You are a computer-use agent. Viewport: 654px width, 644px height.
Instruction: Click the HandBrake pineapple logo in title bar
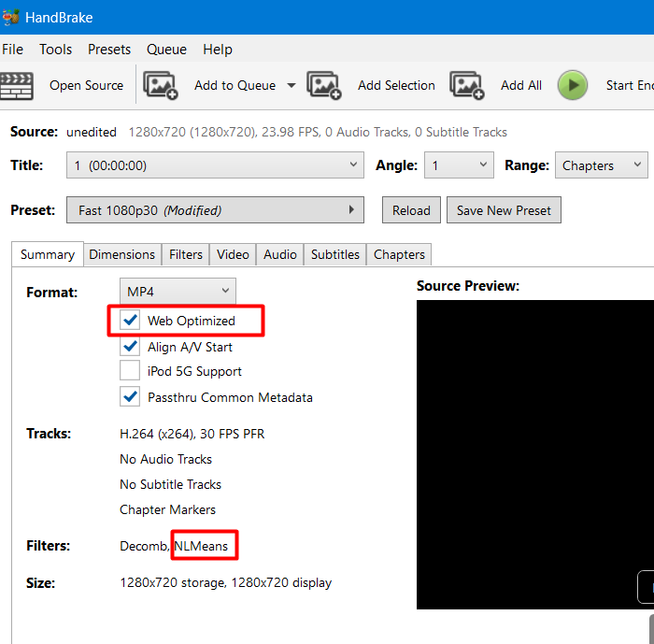(x=11, y=17)
